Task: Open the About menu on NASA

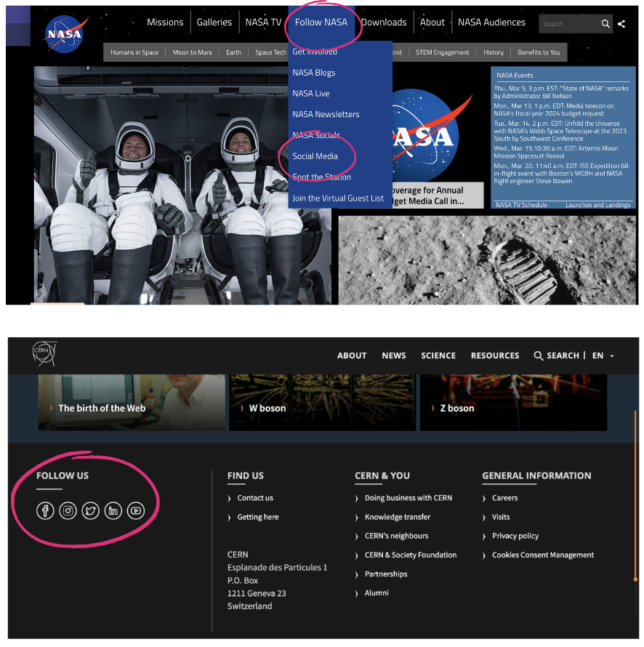Action: point(432,23)
